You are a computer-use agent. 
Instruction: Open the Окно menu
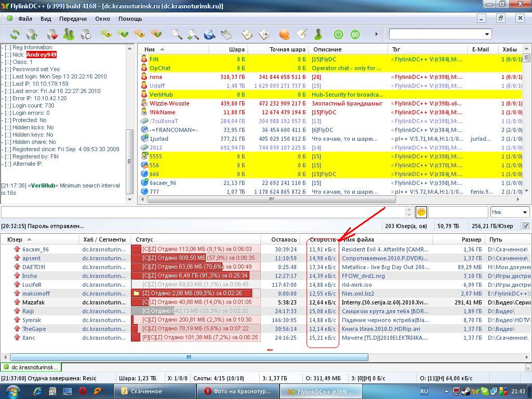[x=102, y=19]
